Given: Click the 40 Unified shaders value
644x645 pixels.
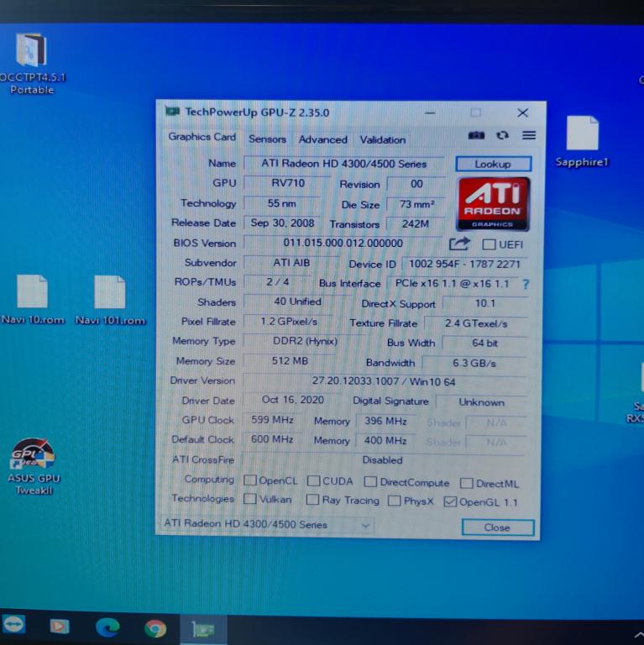Looking at the screenshot, I should (297, 302).
